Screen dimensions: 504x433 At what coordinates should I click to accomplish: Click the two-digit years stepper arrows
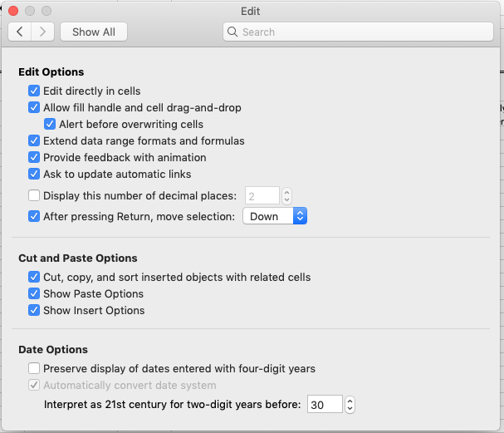tap(350, 405)
